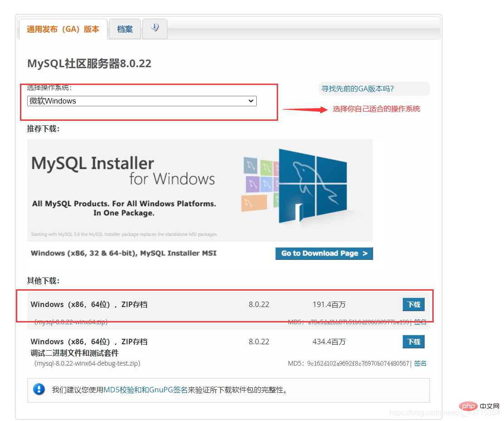Click 8.0.22 version in debug ZIP row

pos(259,342)
